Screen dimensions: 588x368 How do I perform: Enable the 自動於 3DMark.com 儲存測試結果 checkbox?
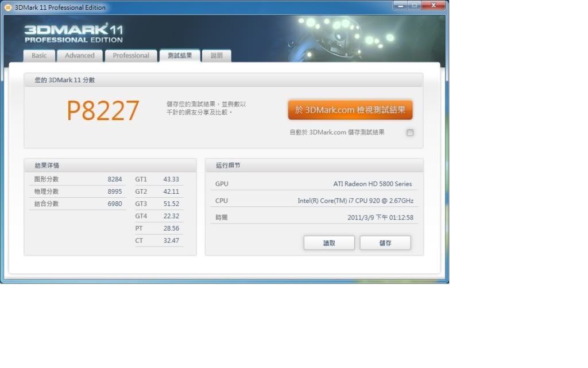410,133
